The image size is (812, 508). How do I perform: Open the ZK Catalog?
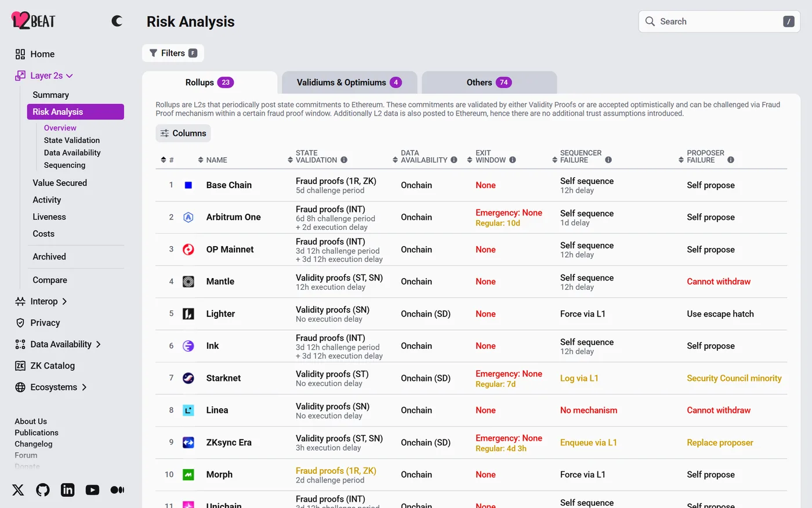45,366
